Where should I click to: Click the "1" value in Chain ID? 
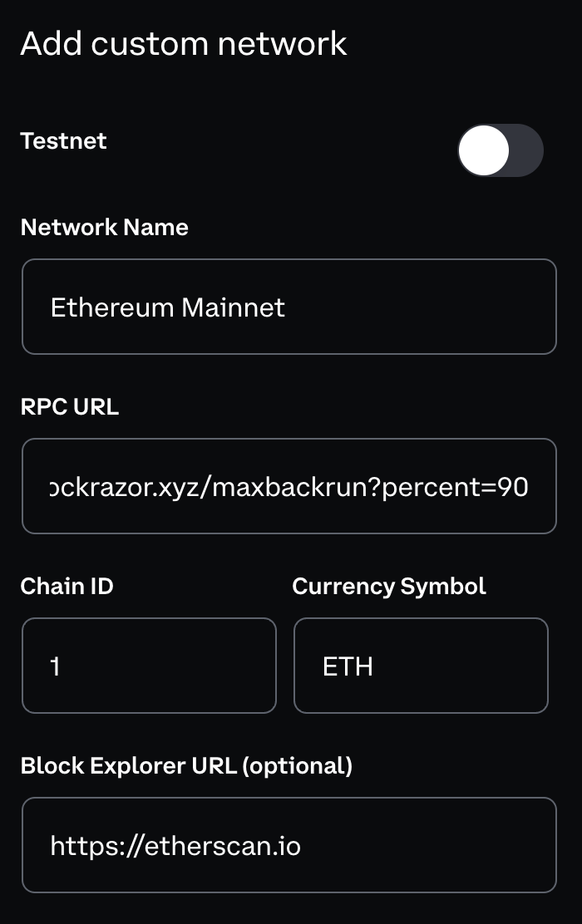[x=55, y=666]
